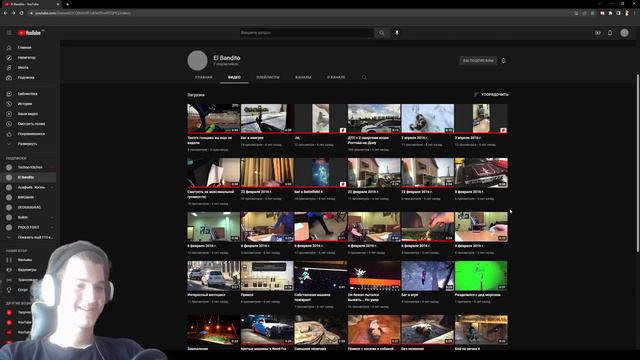Click the browser forward arrow

13,13
